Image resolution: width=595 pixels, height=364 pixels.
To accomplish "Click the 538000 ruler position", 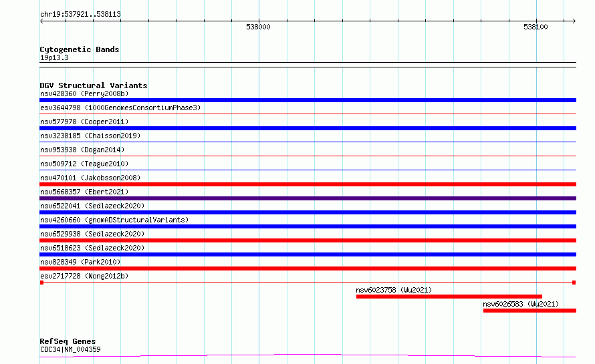I will click(259, 27).
